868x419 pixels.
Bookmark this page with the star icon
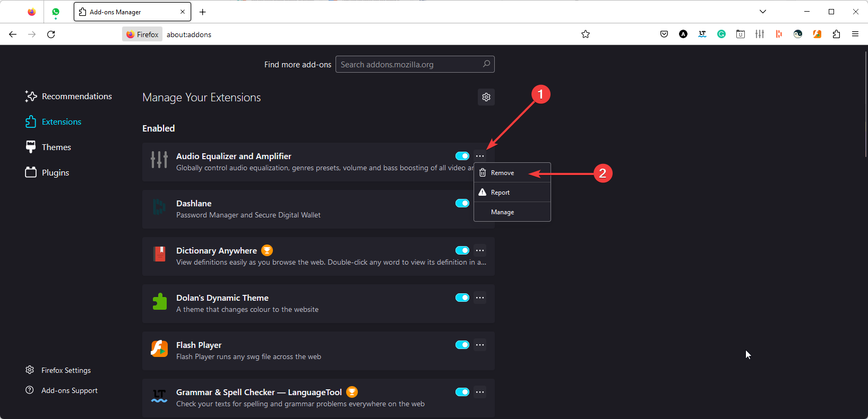click(x=586, y=34)
